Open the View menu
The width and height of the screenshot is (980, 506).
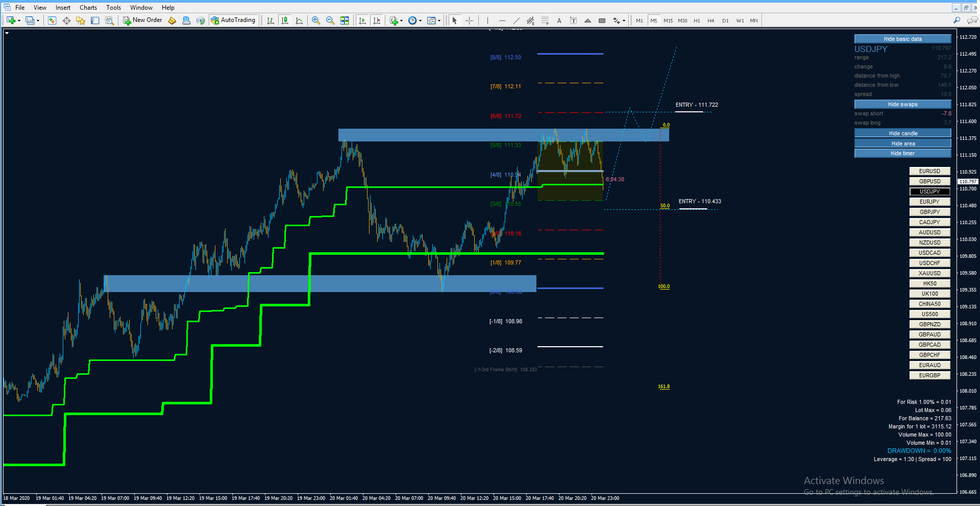coord(40,8)
